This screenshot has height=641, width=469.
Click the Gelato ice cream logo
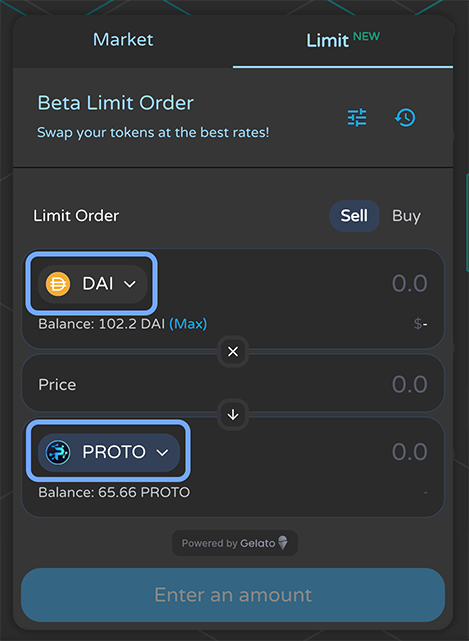(283, 543)
